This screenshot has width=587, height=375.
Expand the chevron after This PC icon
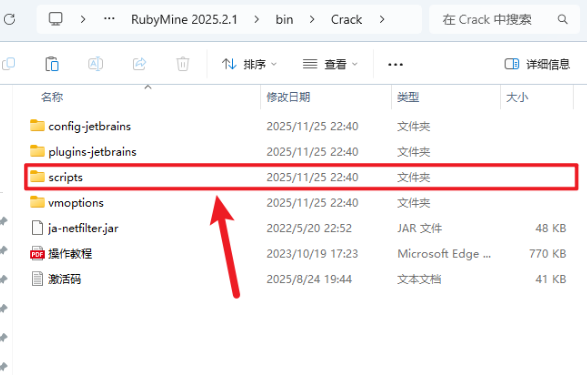point(83,19)
